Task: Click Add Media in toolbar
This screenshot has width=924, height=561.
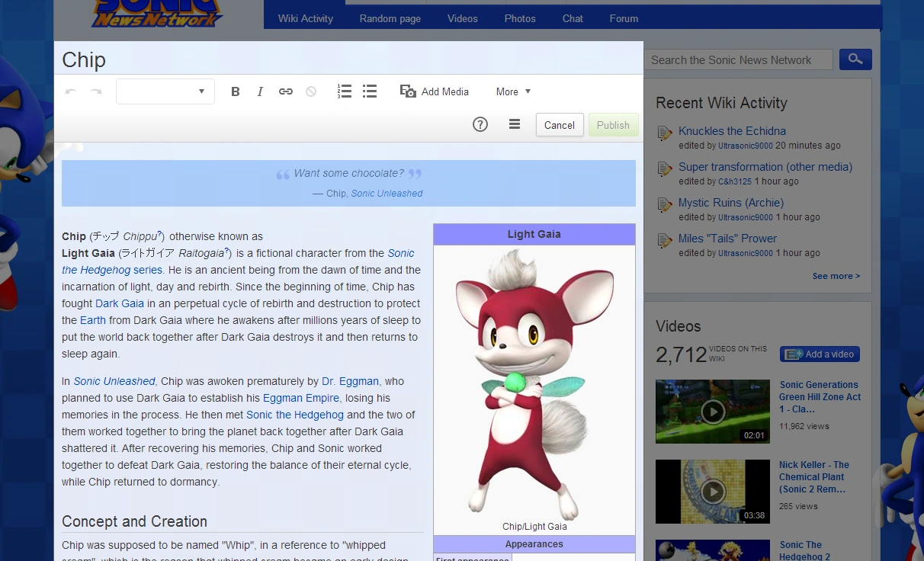Action: click(x=435, y=91)
